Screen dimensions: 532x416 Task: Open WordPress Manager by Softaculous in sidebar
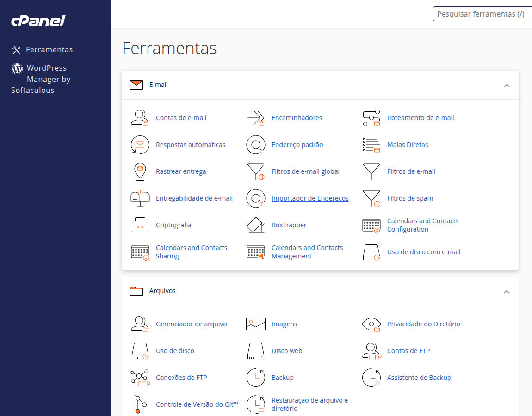(x=41, y=79)
